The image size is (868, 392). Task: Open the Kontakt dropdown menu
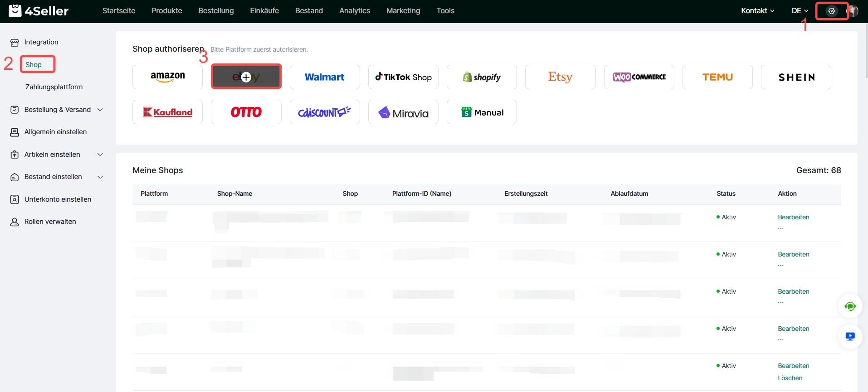757,11
